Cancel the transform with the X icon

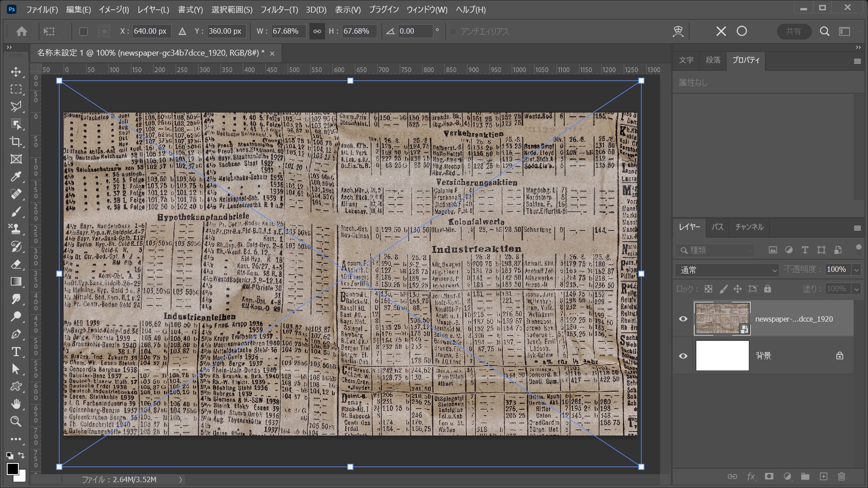point(721,31)
